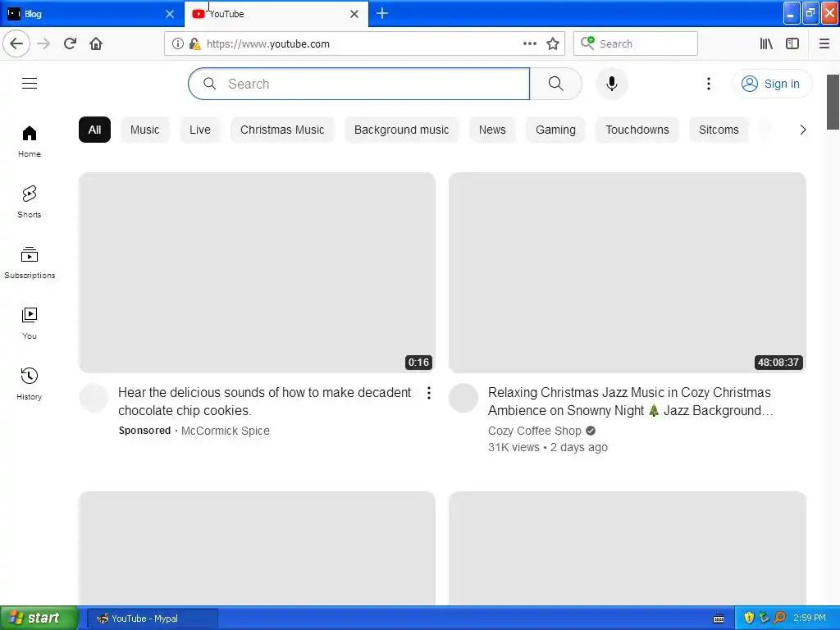Screen dimensions: 840x630
Task: Click the Cozy Coffee Shop channel avatar
Action: [x=463, y=398]
